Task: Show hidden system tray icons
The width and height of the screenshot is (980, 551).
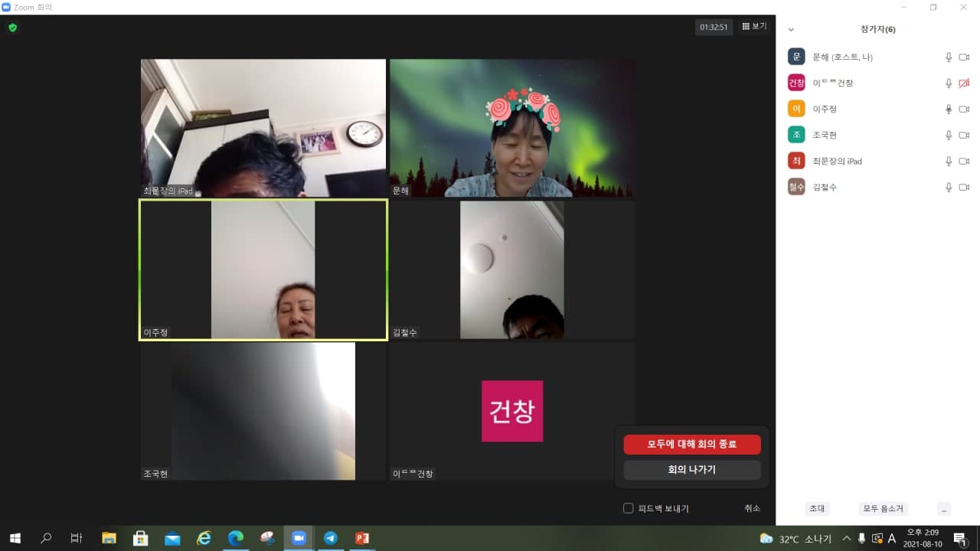Action: (846, 538)
